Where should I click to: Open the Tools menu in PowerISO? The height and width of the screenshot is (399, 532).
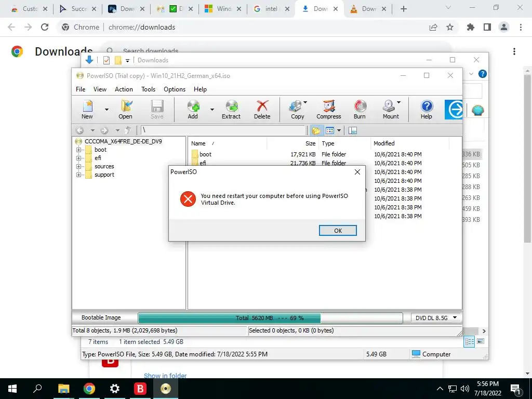click(148, 89)
